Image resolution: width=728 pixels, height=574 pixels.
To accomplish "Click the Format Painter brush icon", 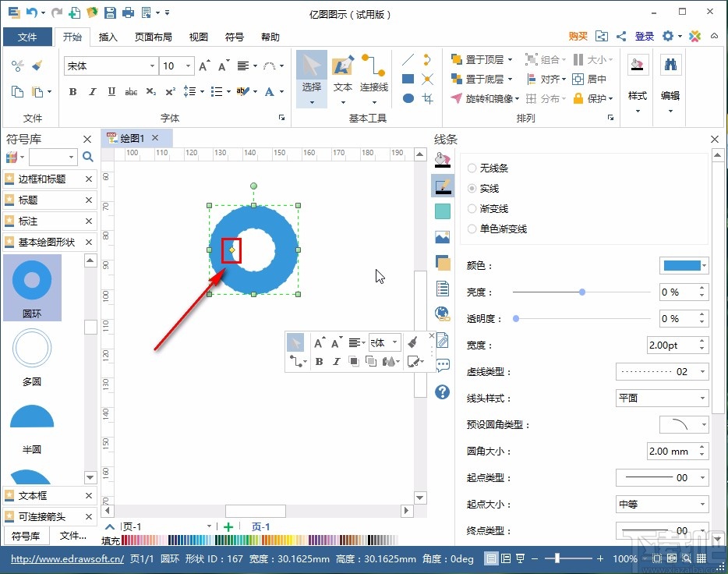I will pos(37,66).
